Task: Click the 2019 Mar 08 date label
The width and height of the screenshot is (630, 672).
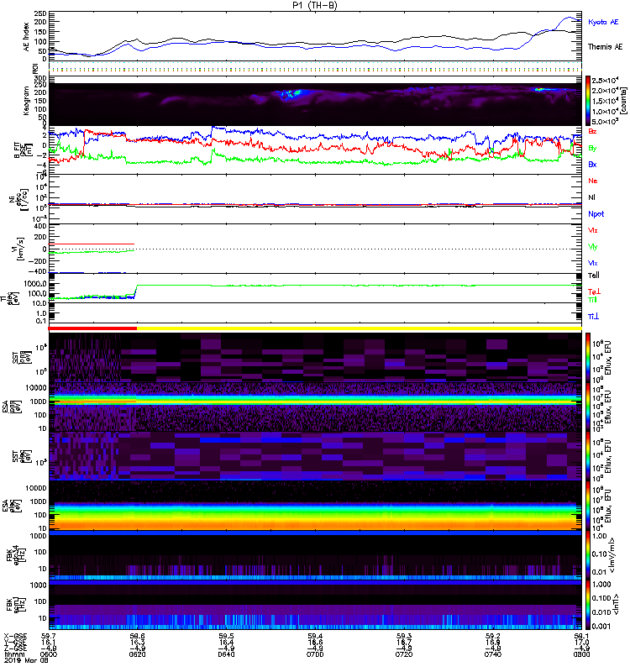Action: point(26,660)
